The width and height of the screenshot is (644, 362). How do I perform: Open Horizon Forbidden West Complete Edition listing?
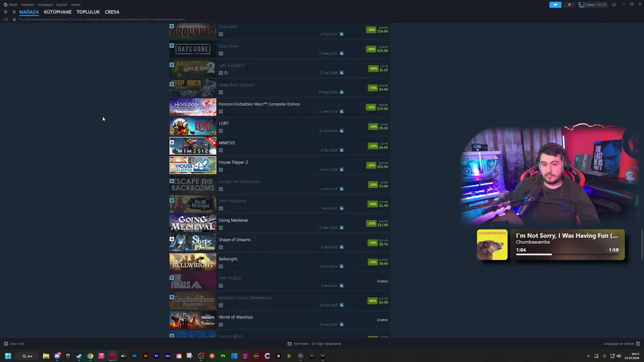click(280, 107)
